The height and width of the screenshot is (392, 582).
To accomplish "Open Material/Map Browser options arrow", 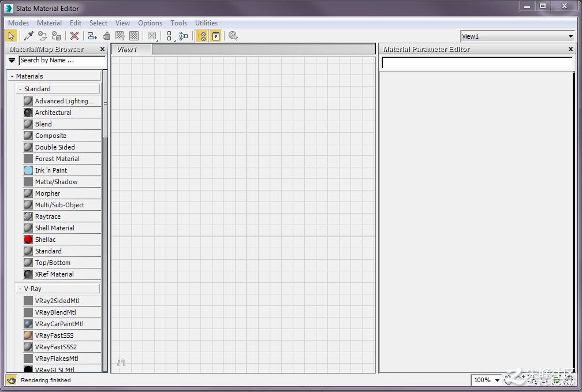I will tap(12, 60).
